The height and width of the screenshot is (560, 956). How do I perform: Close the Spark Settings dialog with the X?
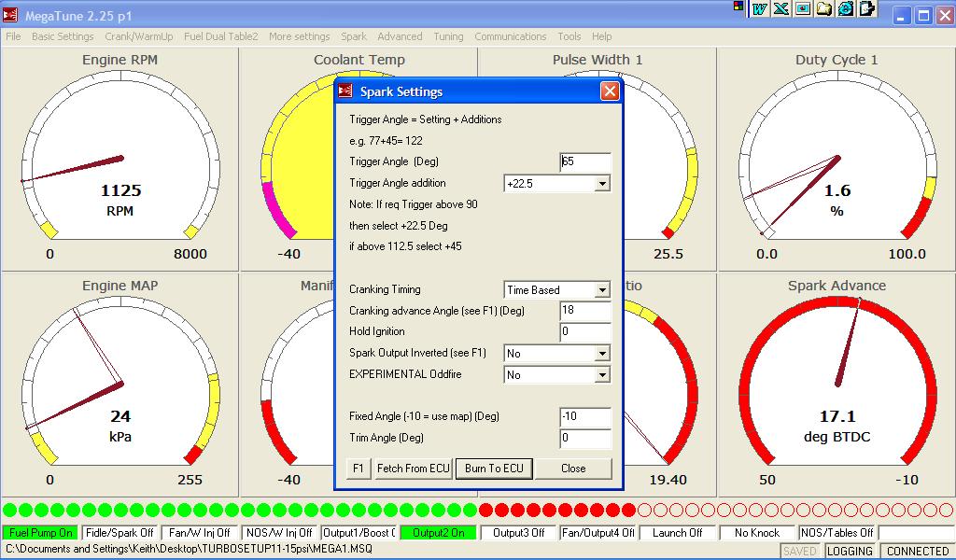tap(609, 91)
